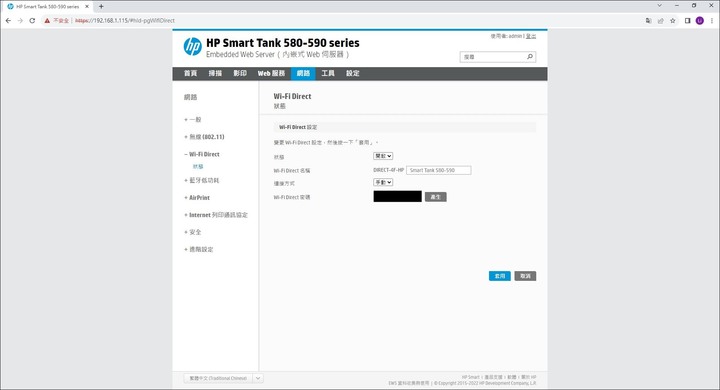Bookmark page with star icon

coord(673,21)
